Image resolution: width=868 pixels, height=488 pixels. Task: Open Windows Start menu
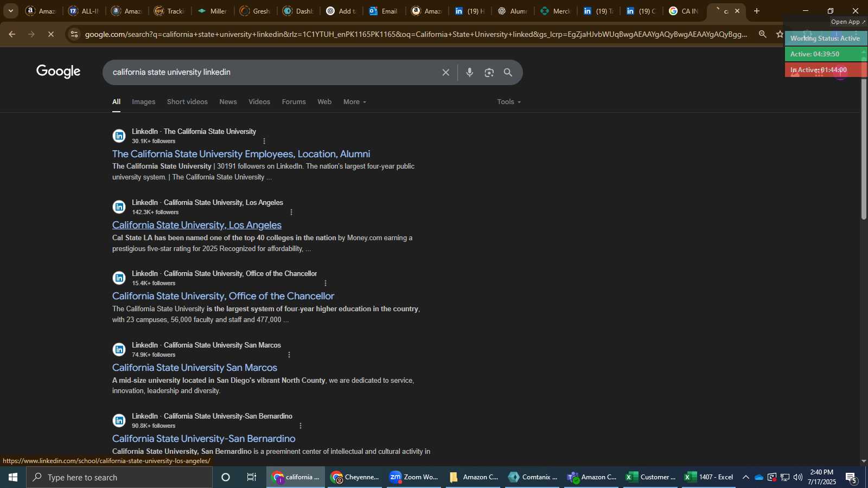tap(13, 477)
